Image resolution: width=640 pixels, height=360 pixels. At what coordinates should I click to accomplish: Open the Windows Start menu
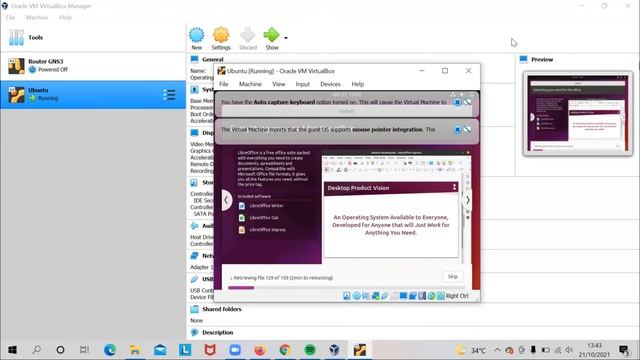[x=12, y=350]
